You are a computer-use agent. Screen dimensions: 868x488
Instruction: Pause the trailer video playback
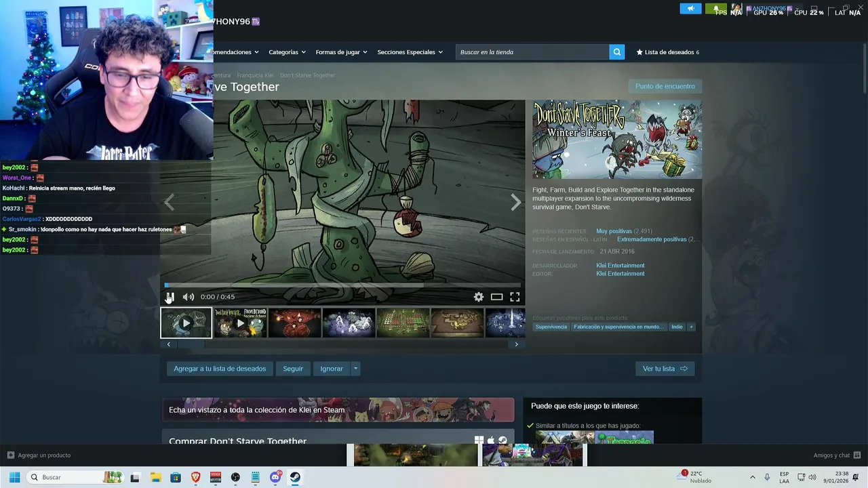[x=170, y=297]
